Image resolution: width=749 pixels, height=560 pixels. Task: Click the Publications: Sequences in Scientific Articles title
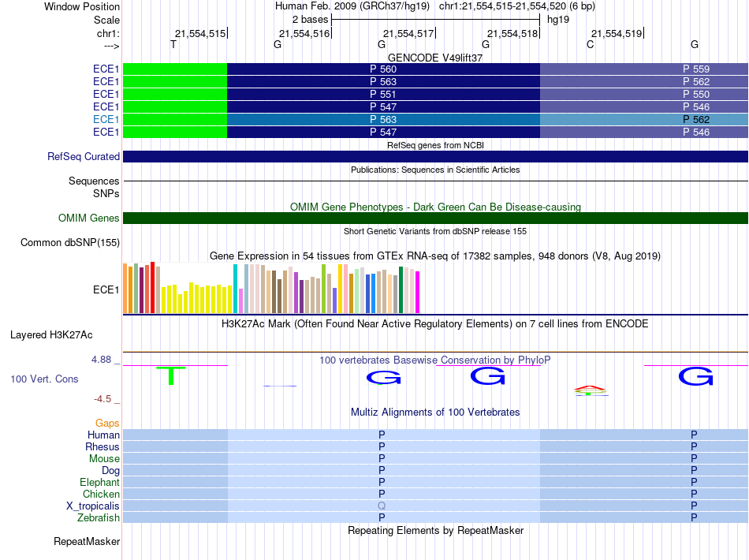(435, 170)
